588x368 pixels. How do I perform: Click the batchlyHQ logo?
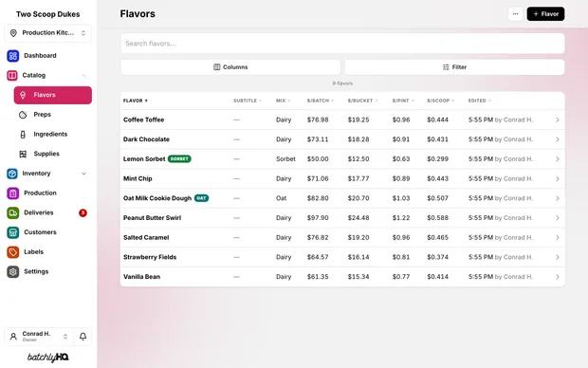click(48, 358)
